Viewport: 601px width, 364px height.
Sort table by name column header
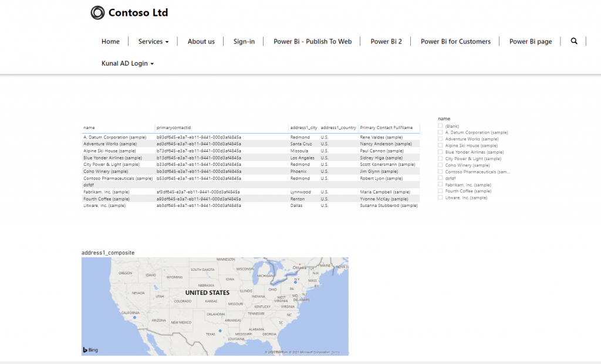tap(89, 127)
